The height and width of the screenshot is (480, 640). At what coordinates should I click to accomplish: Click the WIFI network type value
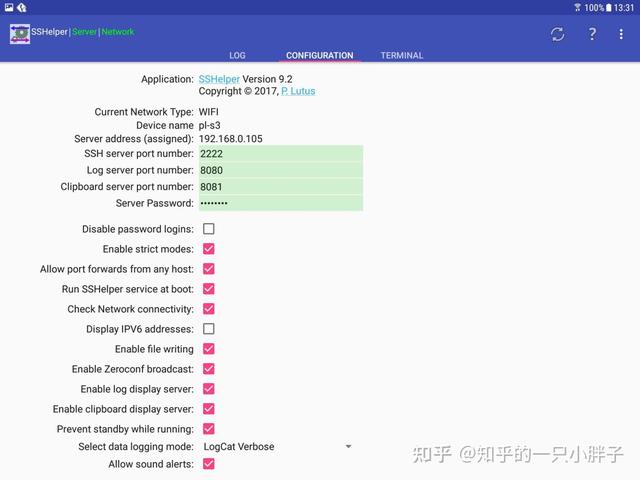click(209, 112)
